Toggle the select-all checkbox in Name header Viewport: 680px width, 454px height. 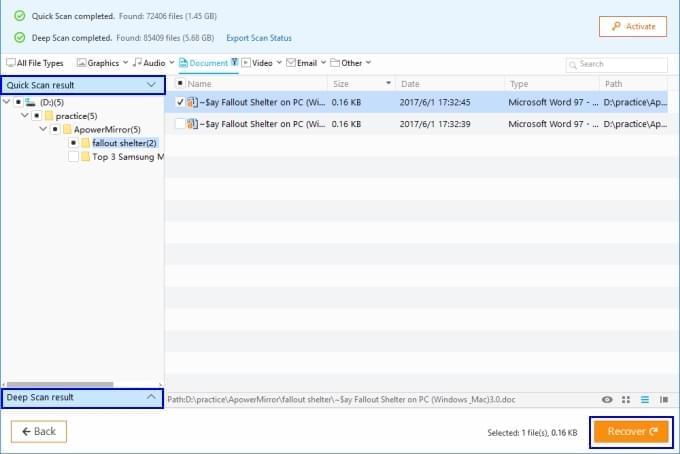click(180, 84)
